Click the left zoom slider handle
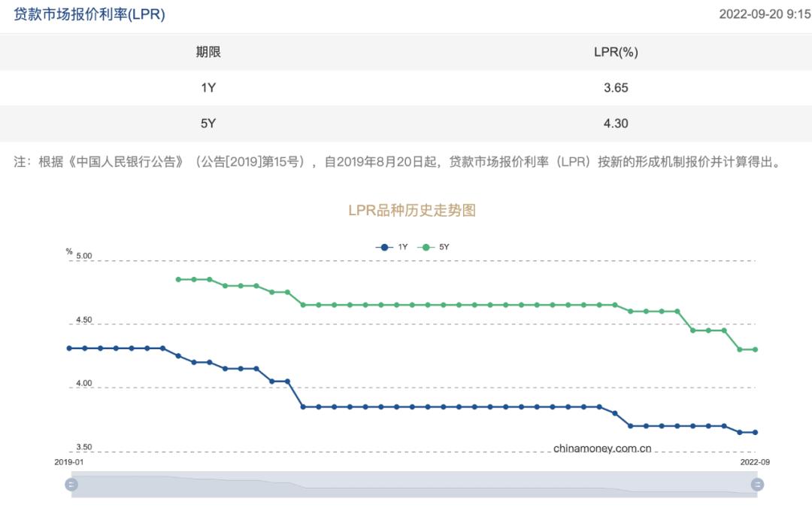The image size is (812, 508). pyautogui.click(x=71, y=485)
